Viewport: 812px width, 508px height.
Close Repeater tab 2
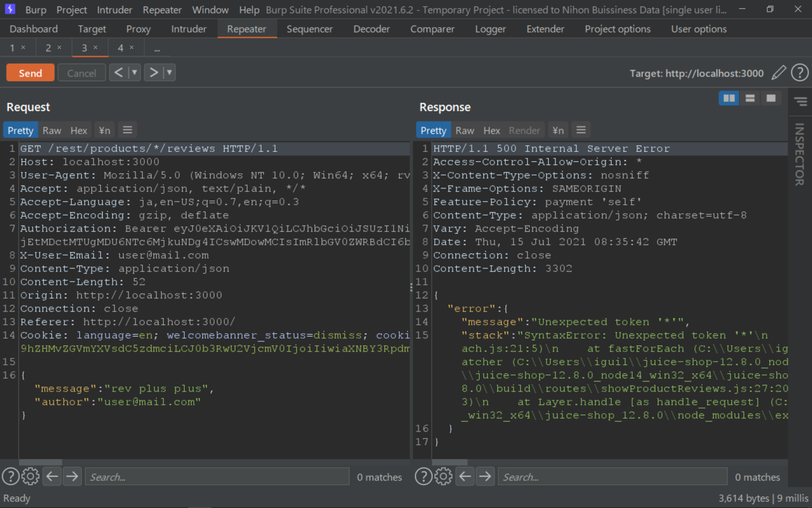[x=59, y=47]
